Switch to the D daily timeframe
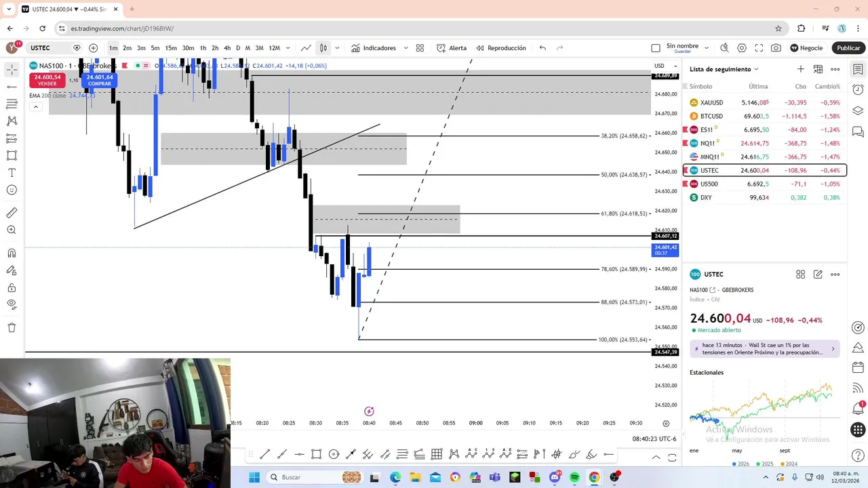Image resolution: width=868 pixels, height=488 pixels. tap(238, 48)
